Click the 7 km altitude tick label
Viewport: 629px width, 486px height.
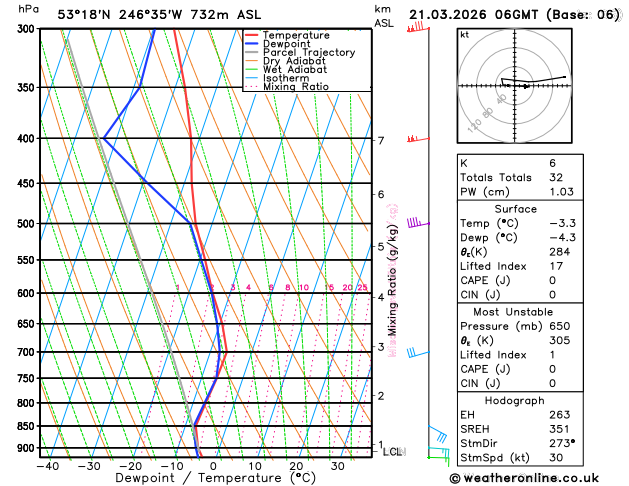(x=381, y=140)
